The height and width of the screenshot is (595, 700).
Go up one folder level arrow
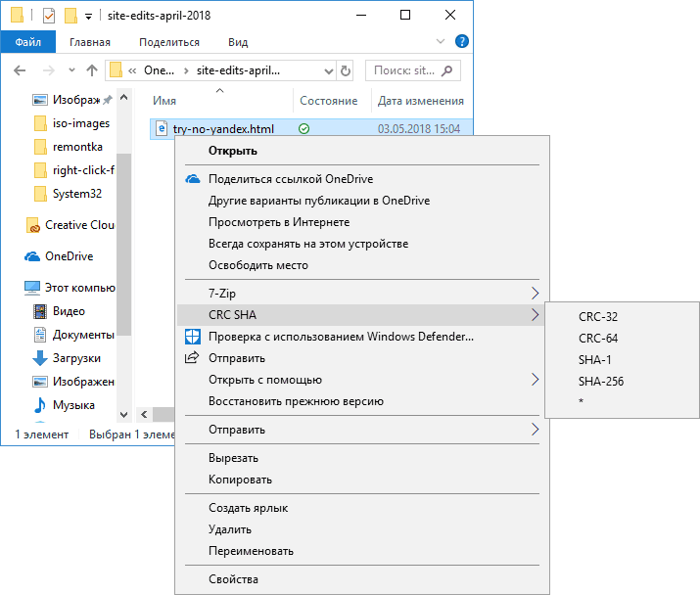click(x=92, y=70)
